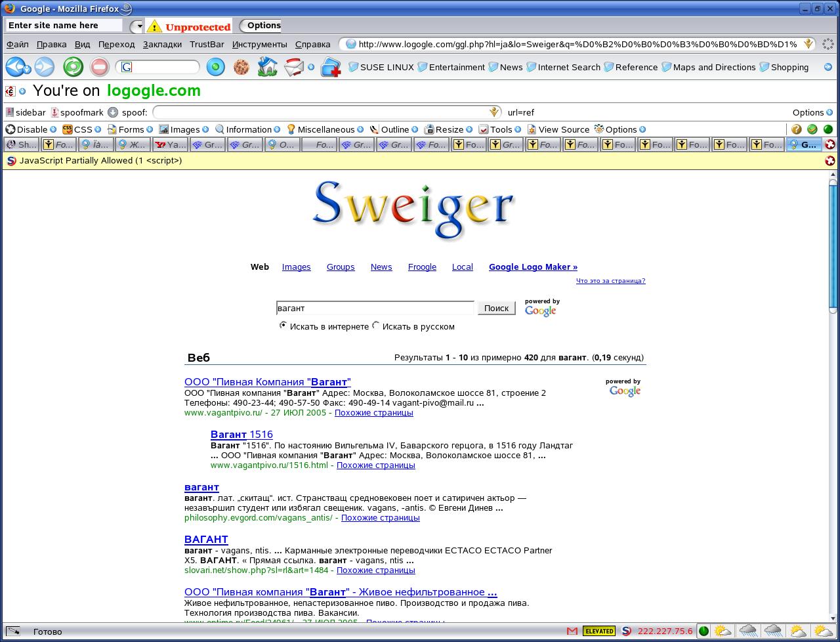Click the green checkmark validation icon
Image resolution: width=840 pixels, height=642 pixels.
click(812, 129)
